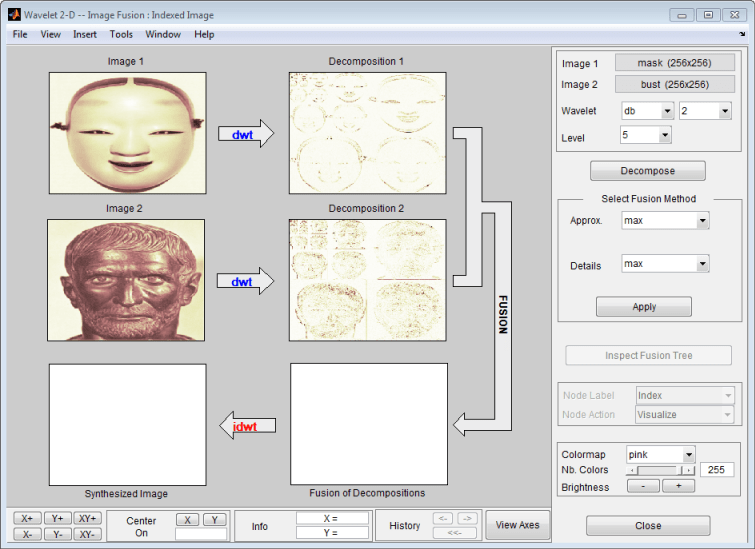Minimize the Wavelet 2-D window
755x549 pixels.
[682, 15]
